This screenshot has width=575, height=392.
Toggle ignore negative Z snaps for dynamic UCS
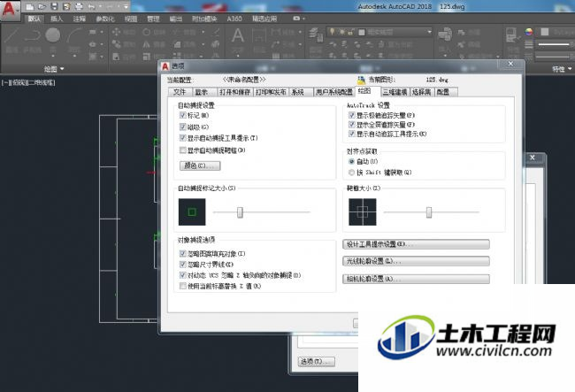[182, 275]
